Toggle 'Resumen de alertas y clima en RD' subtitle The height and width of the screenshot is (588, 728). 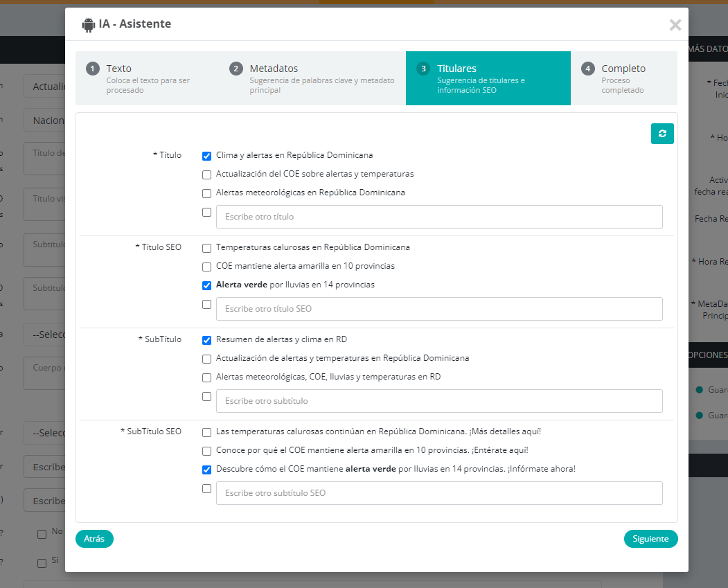206,340
